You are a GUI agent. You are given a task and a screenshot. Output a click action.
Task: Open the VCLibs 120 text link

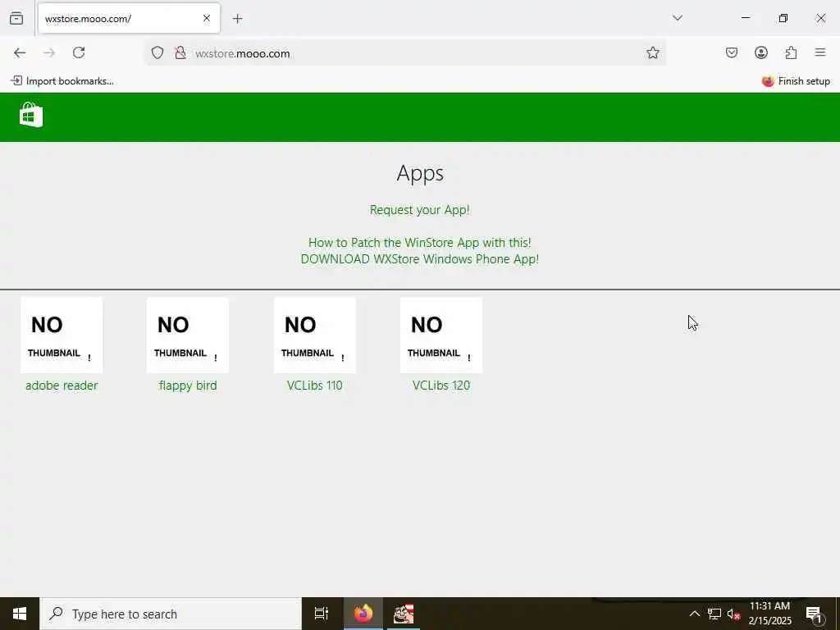[441, 386]
